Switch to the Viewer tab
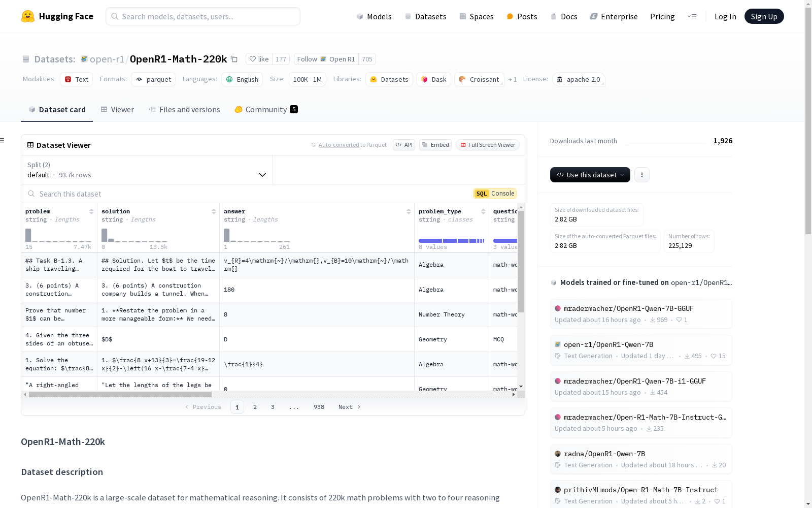Image resolution: width=812 pixels, height=508 pixels. (117, 109)
